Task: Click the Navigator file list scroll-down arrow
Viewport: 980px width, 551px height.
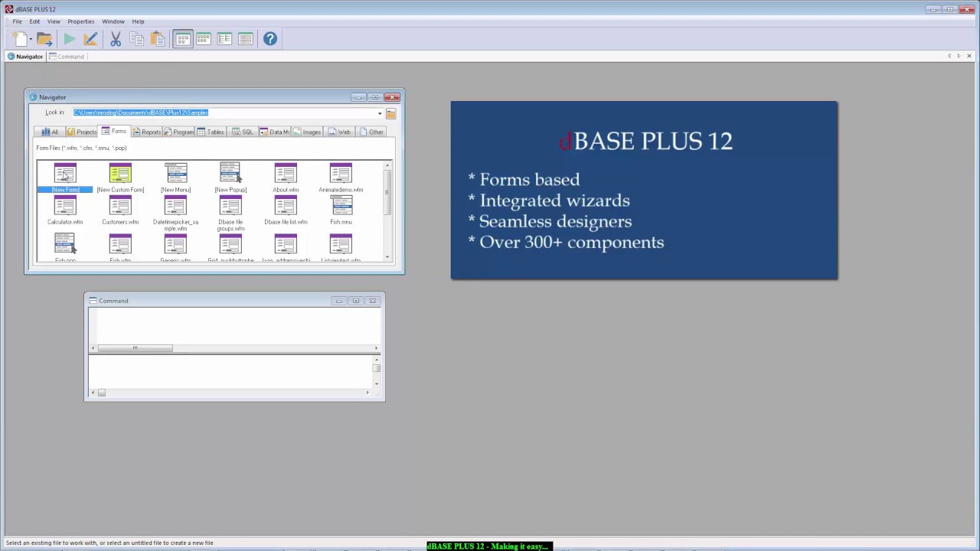Action: tap(387, 257)
